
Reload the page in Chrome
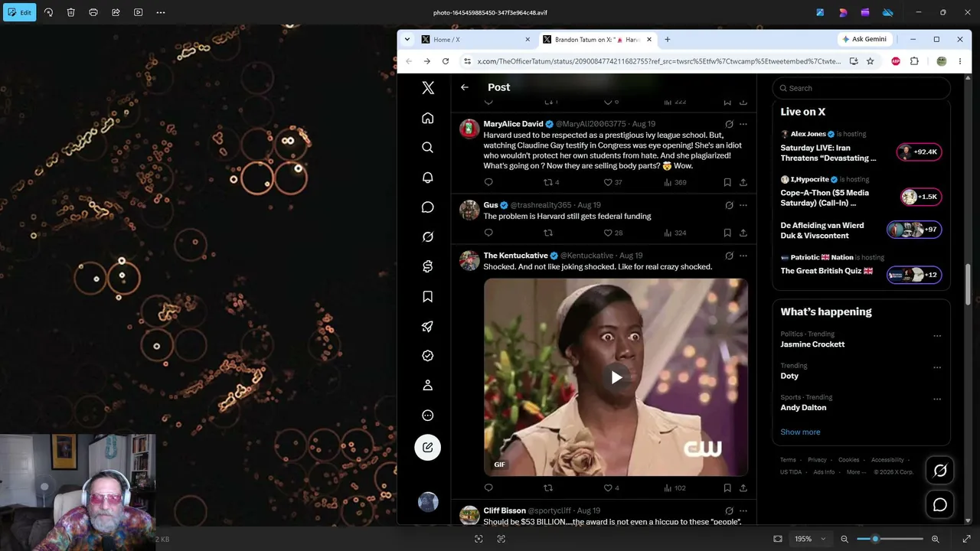click(x=446, y=61)
